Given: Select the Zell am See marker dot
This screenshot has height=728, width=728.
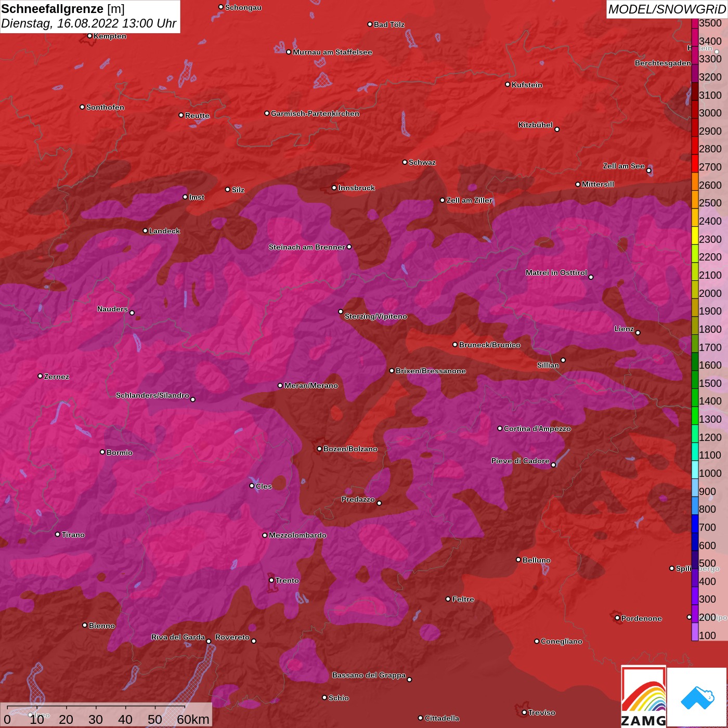Looking at the screenshot, I should (648, 171).
